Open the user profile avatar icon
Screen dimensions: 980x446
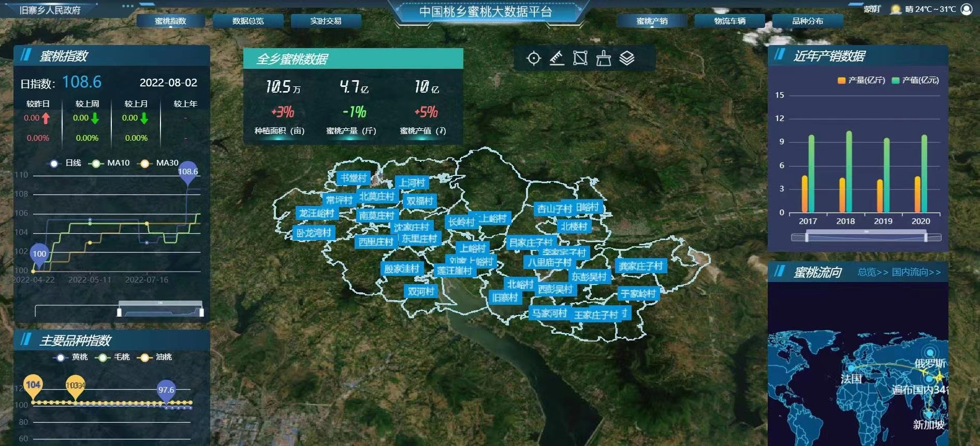966,9
